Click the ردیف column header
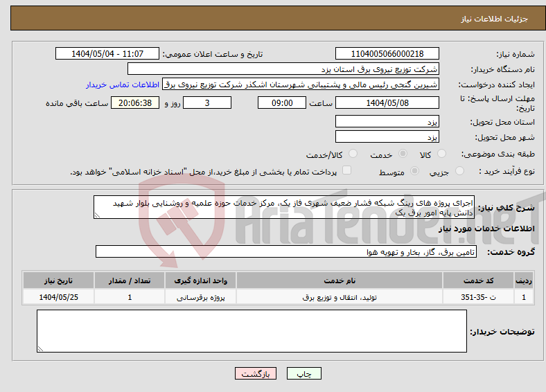 pyautogui.click(x=524, y=280)
